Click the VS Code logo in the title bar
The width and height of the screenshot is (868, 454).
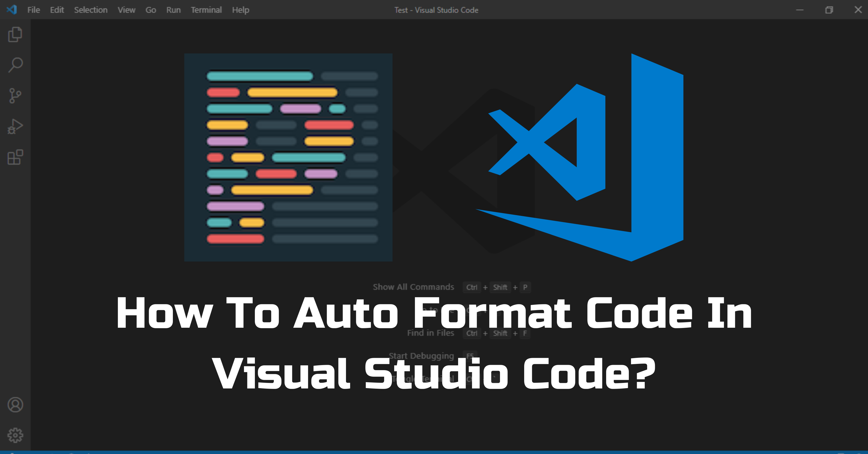point(12,10)
